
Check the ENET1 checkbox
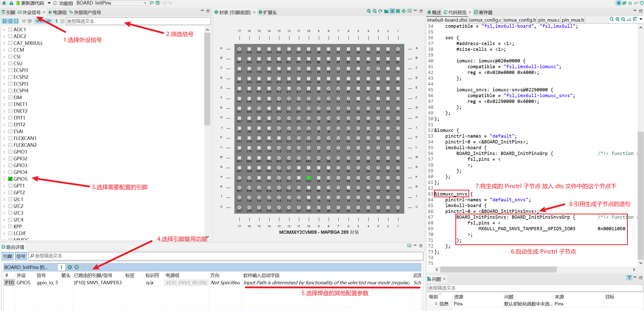click(x=10, y=104)
